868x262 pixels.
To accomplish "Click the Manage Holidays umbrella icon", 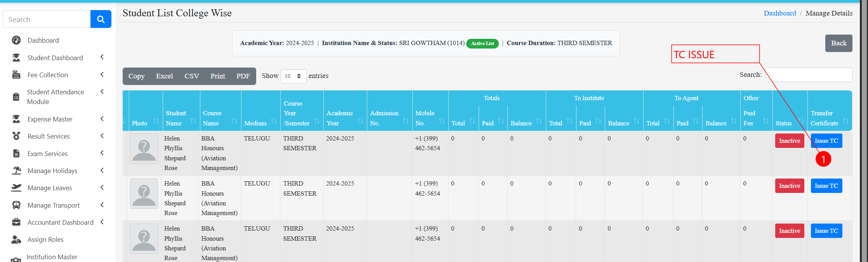I will 16,171.
